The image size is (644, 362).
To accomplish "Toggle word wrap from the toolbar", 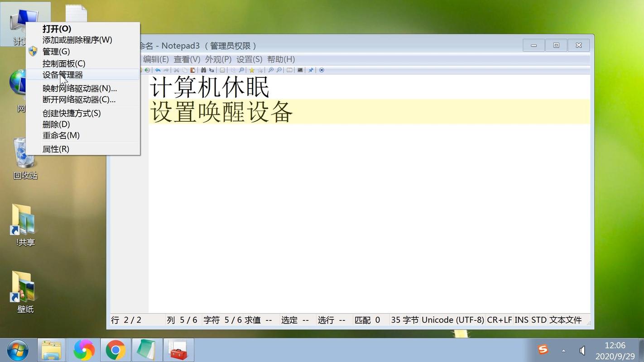I will pos(222,70).
